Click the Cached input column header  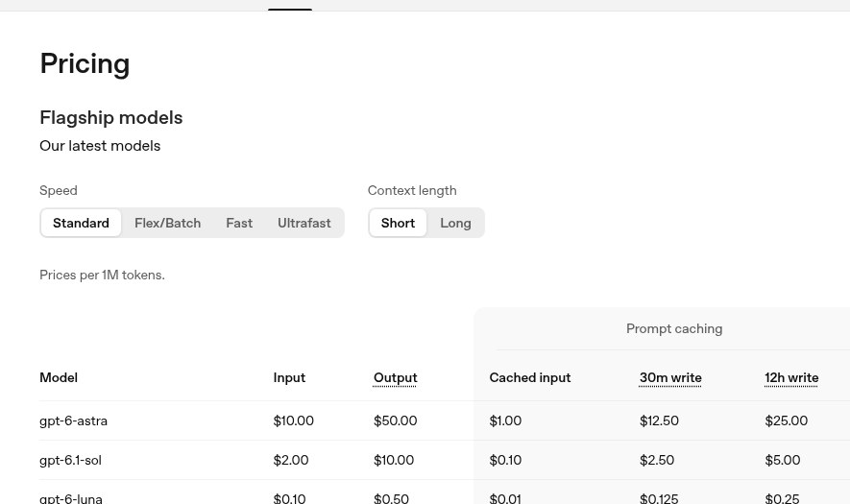(x=529, y=377)
